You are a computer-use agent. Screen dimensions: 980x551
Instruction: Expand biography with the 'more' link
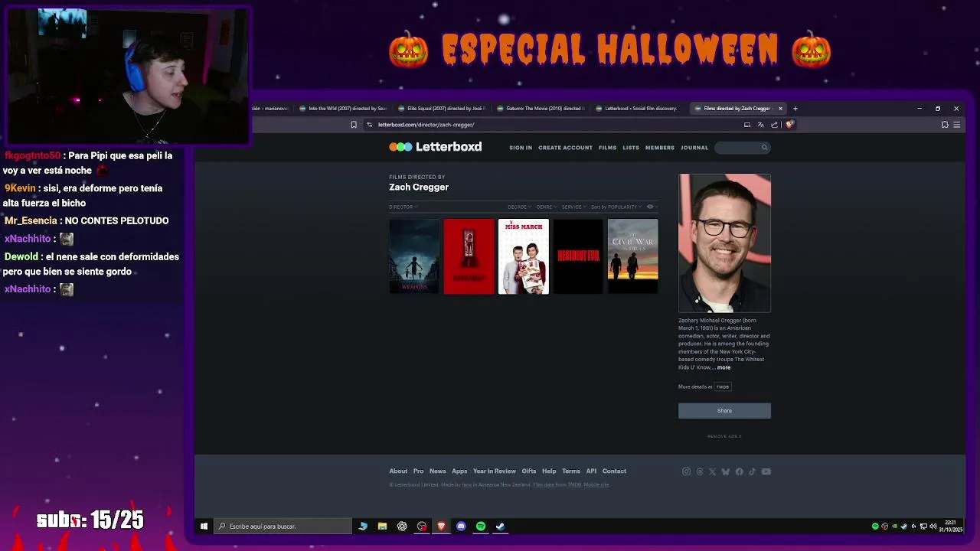(x=724, y=367)
